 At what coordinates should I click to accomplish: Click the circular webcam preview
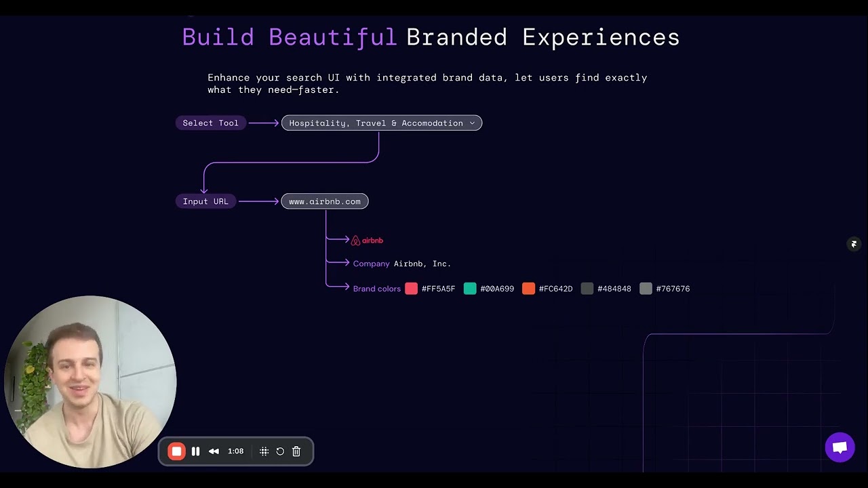point(90,382)
